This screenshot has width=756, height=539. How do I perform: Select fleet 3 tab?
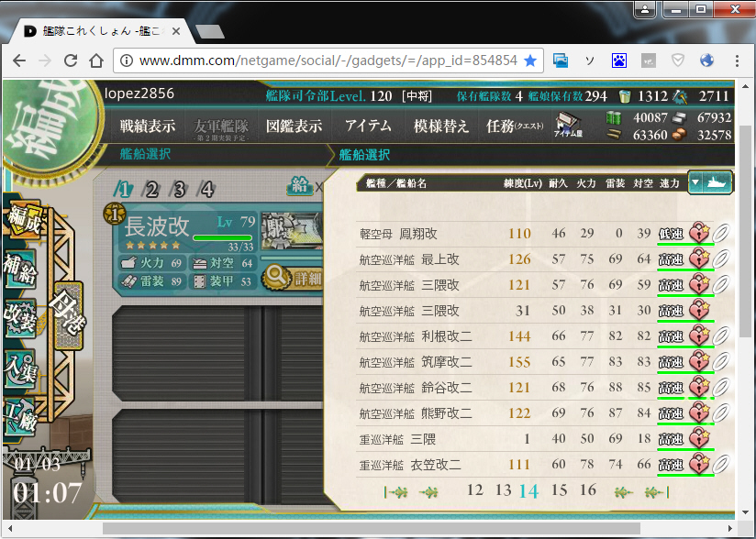pos(179,190)
